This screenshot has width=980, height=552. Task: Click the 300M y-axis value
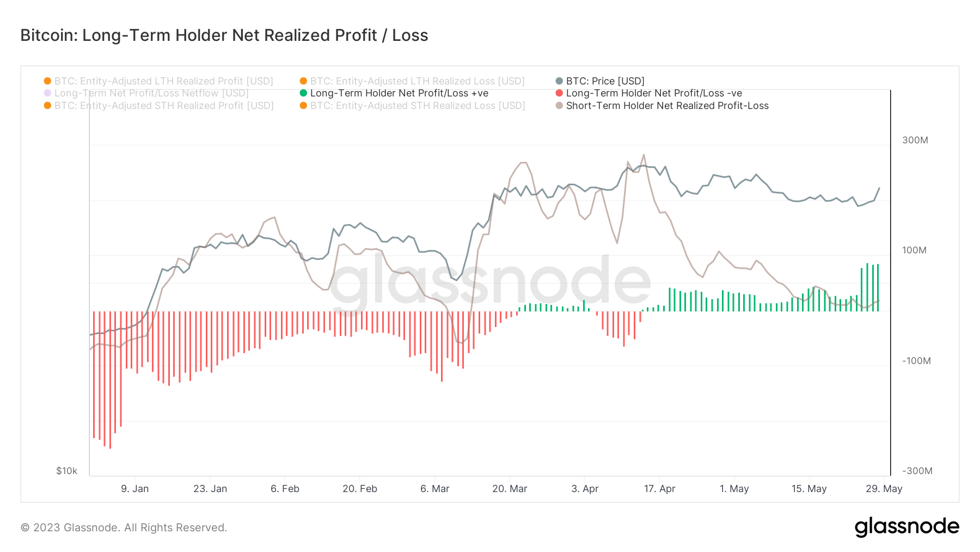click(915, 140)
